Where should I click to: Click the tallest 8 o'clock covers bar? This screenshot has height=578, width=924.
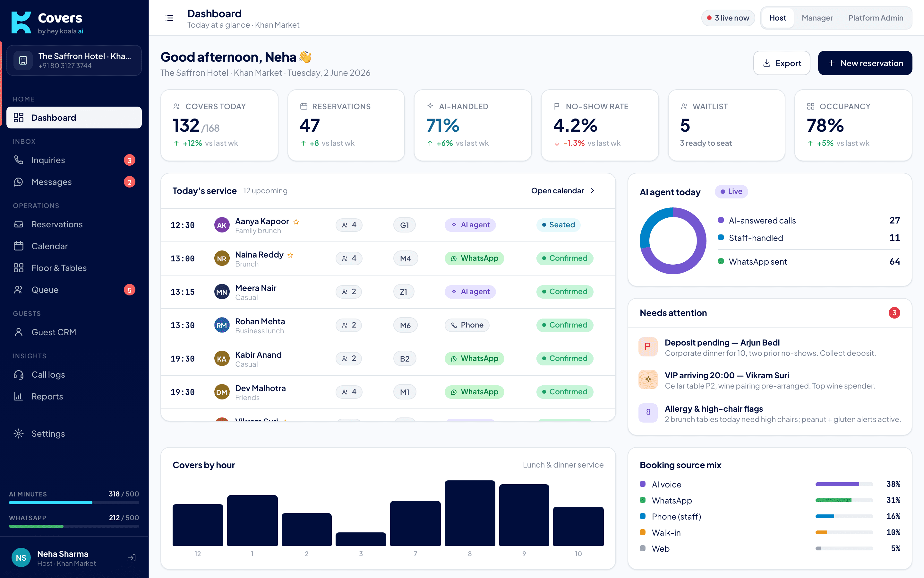[470, 513]
